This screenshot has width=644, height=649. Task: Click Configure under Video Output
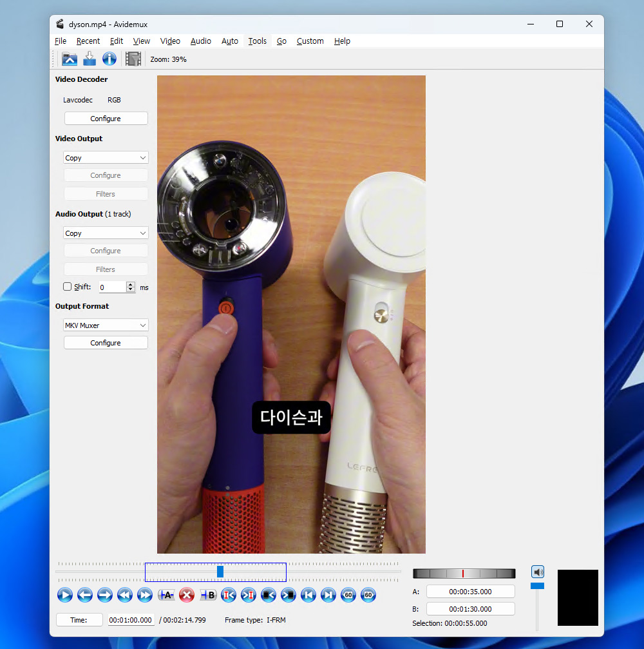(x=106, y=175)
